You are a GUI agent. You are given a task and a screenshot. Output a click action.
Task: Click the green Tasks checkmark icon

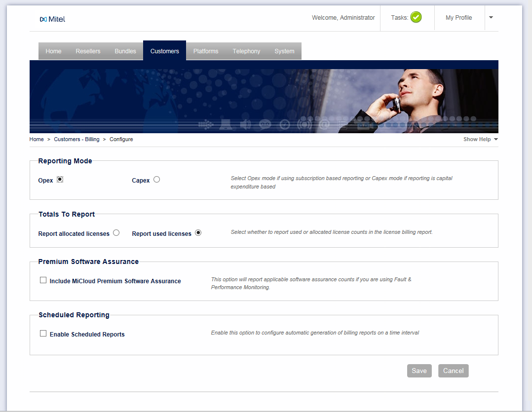click(x=416, y=18)
